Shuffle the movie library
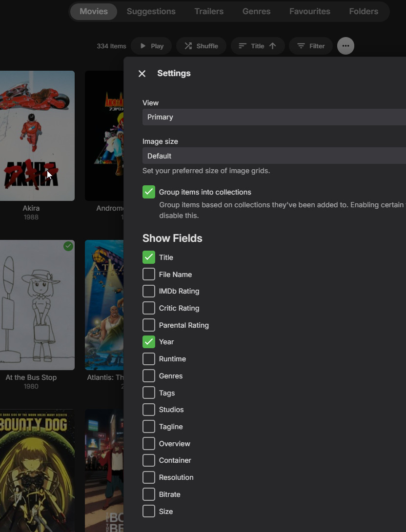Screen dimensions: 406x532 (202, 46)
